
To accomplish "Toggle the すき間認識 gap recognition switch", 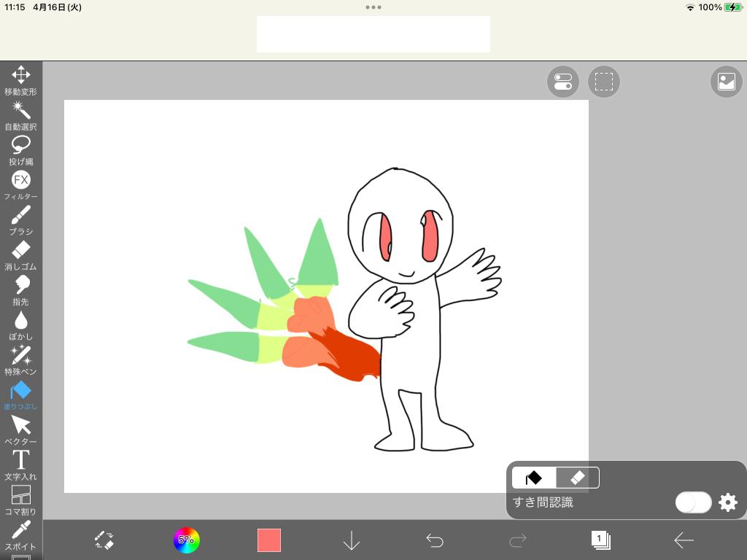I will (x=693, y=502).
